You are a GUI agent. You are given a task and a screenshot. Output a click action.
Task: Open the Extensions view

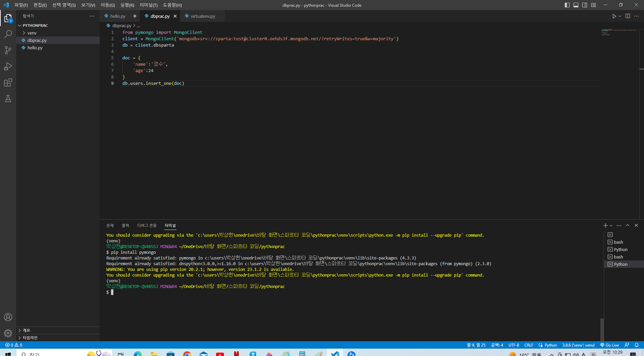[8, 82]
